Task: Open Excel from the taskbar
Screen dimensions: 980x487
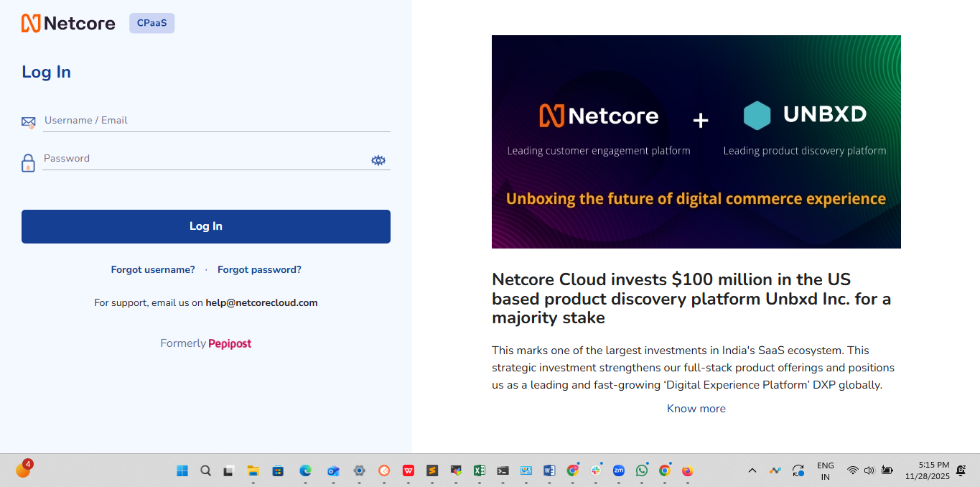Action: (479, 470)
